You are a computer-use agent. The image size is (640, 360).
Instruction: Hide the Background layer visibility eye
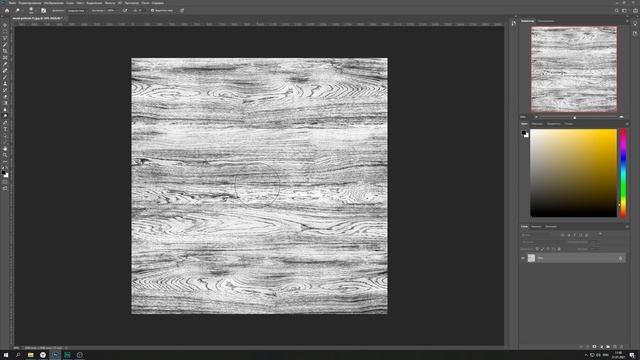[x=523, y=258]
